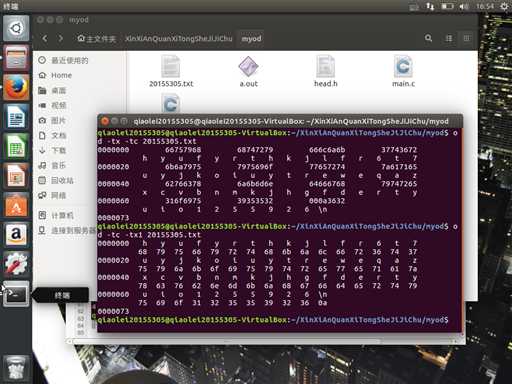The image size is (512, 384).
Task: Switch Files to grid view
Action: coord(467,38)
